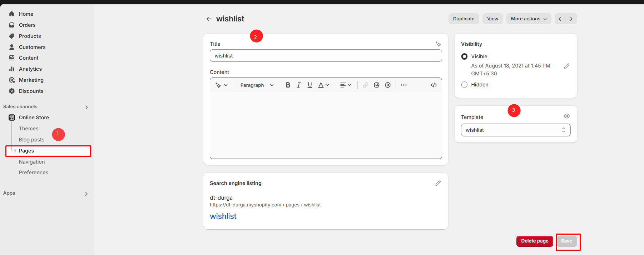
Task: Click the Duplicate button
Action: pyautogui.click(x=464, y=19)
